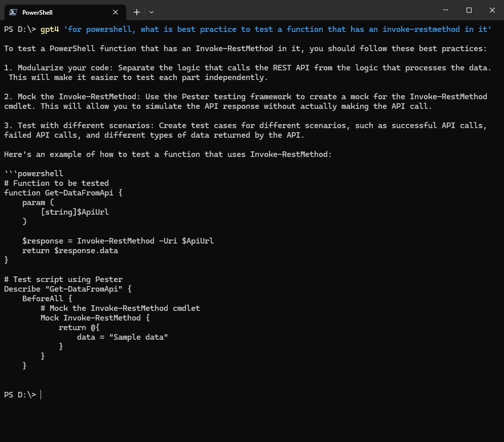
Task: Click the '```powershell' code fence line
Action: tap(34, 174)
